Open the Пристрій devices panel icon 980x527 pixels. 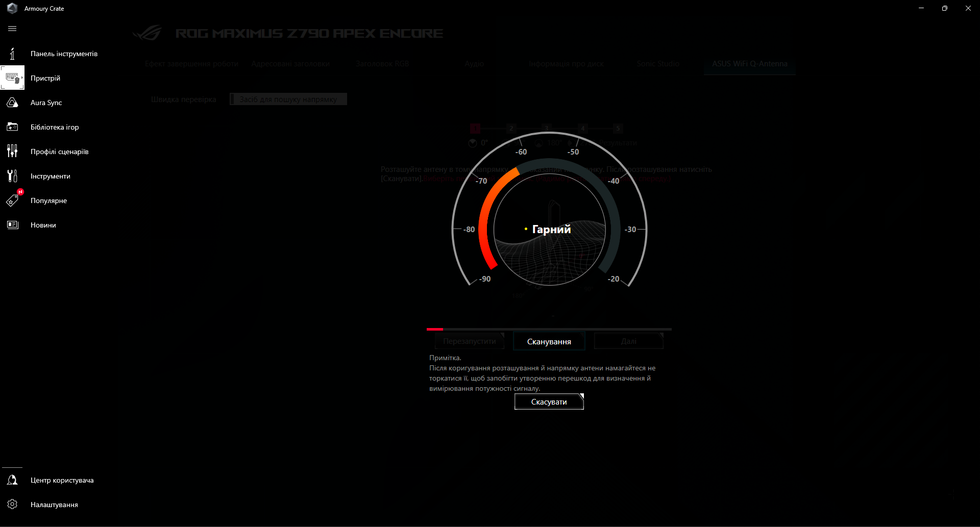click(x=12, y=78)
